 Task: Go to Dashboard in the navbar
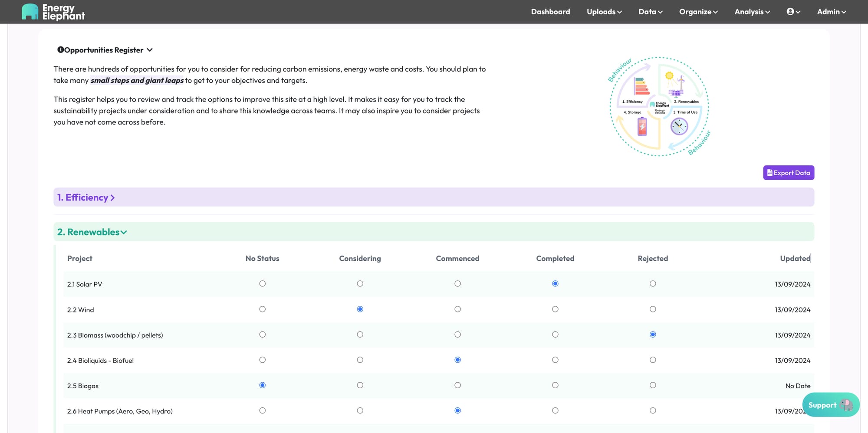pos(550,12)
